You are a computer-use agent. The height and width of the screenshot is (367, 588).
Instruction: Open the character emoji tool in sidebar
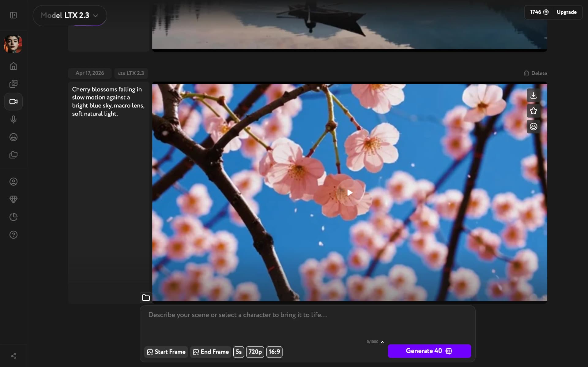(13, 137)
